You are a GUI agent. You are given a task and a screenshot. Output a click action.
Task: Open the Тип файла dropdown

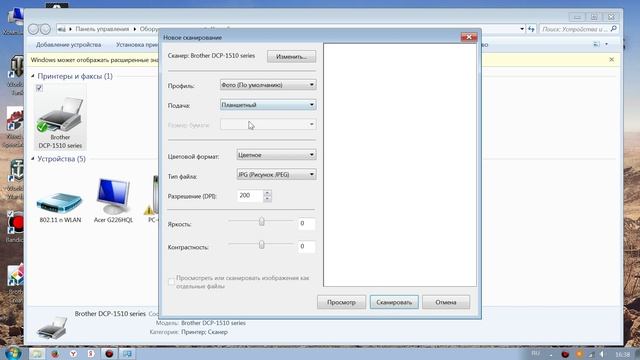pos(276,174)
